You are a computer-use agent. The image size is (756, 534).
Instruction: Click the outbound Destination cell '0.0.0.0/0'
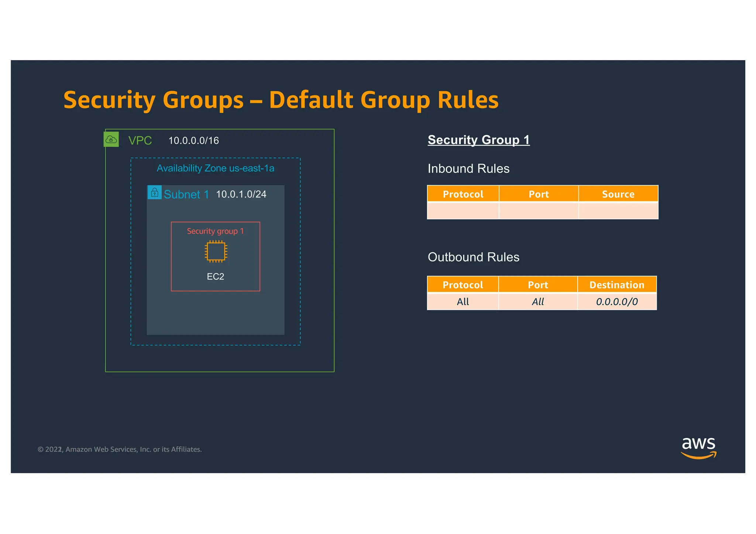click(617, 302)
